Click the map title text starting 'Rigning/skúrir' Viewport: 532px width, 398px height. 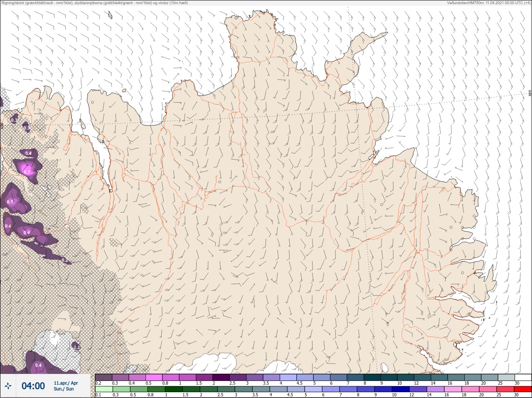[x=94, y=3]
